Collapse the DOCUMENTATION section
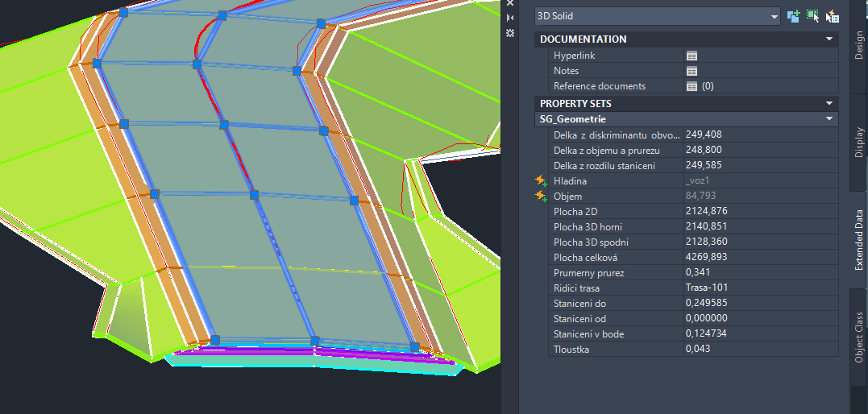Screen dimensions: 868x414 click(829, 39)
